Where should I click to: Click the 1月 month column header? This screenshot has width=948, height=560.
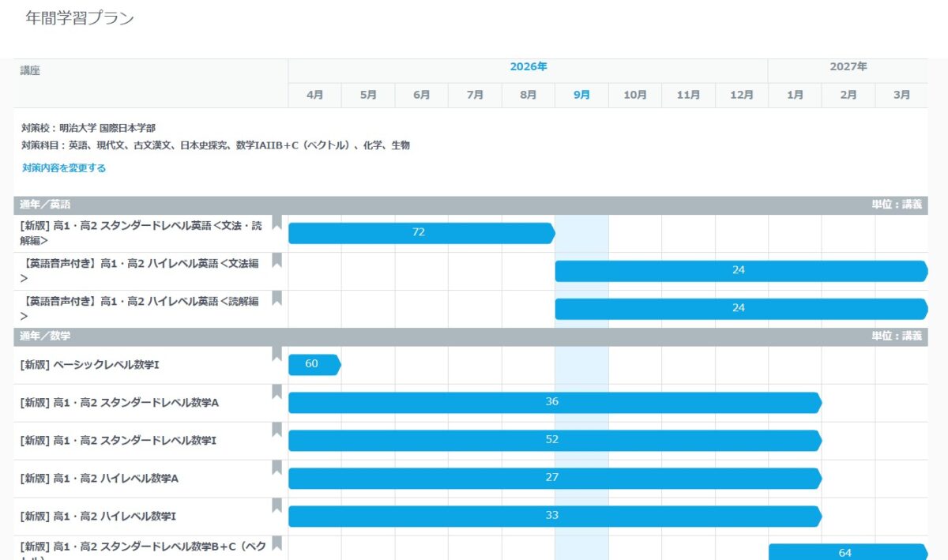[x=796, y=95]
